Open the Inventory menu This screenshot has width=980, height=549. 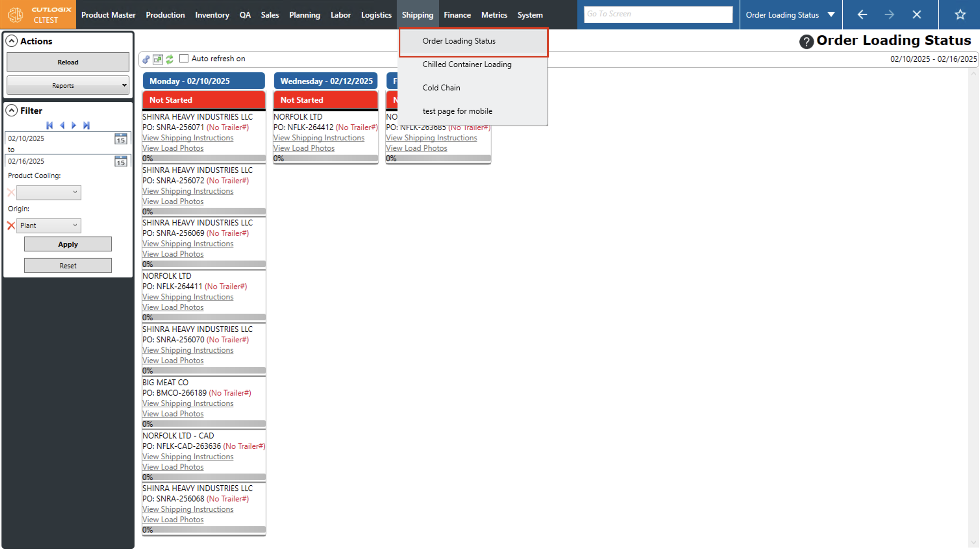[x=212, y=15]
